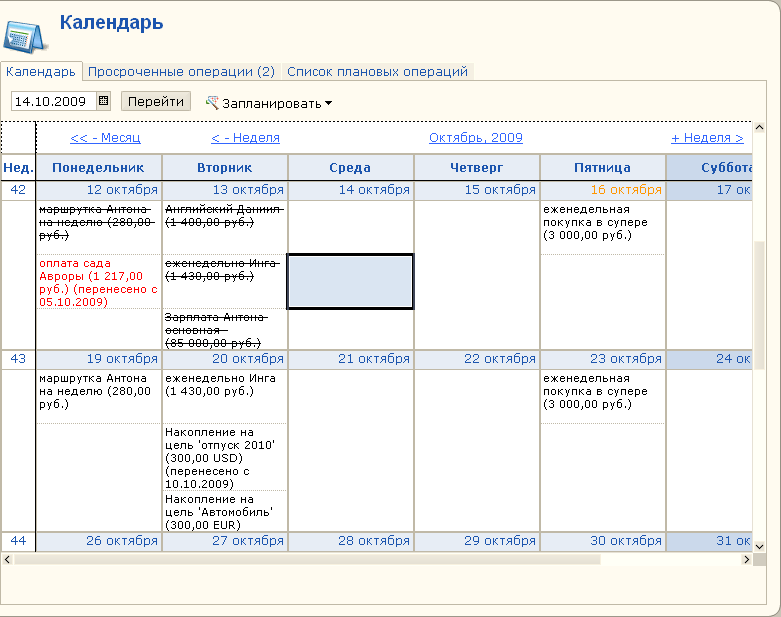
Task: Click the horizontal scrollbar right arrow
Action: coord(746,560)
